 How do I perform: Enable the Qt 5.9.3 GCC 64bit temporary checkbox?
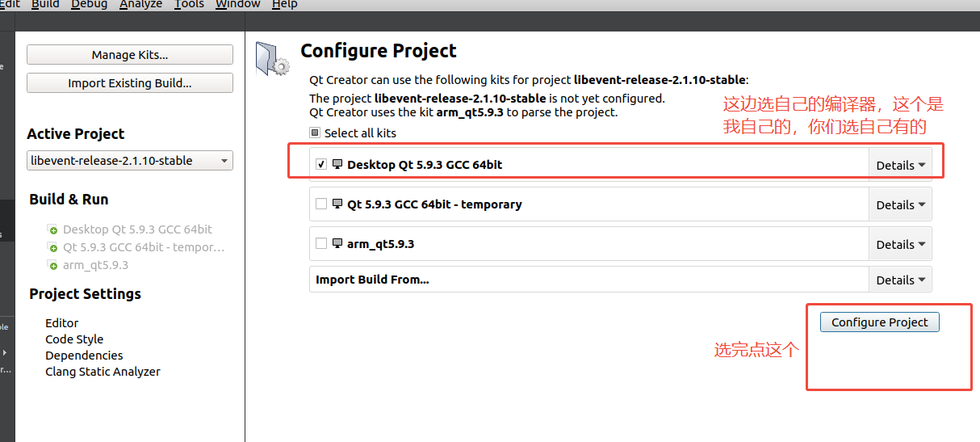tap(321, 204)
